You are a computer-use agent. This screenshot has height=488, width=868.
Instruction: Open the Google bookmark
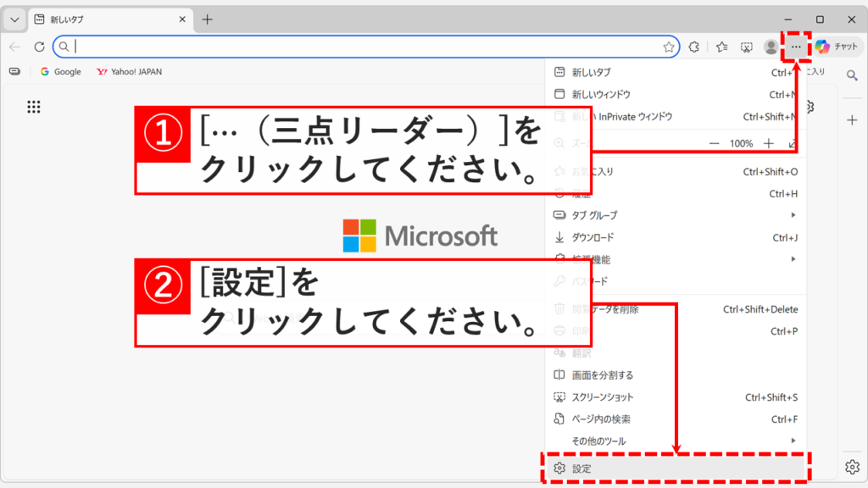point(60,72)
